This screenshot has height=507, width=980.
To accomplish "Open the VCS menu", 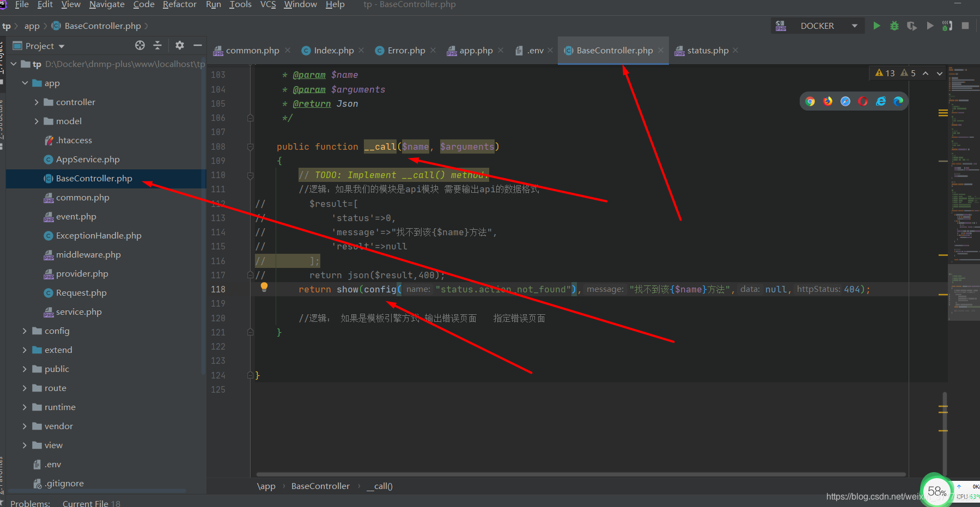I will click(x=268, y=5).
